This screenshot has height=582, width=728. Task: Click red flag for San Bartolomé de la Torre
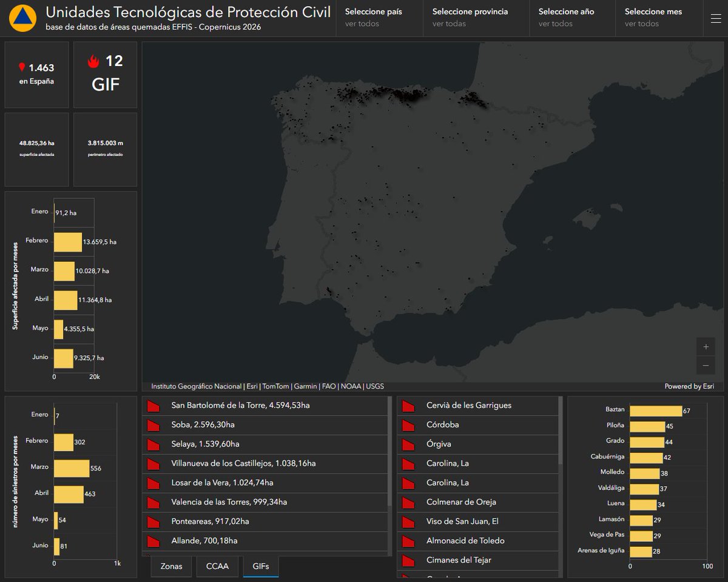(153, 406)
